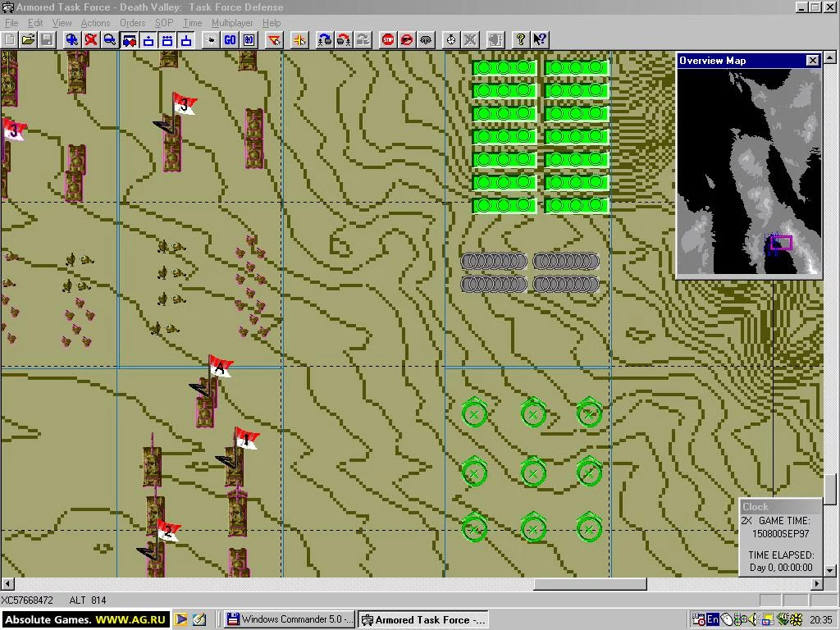Click the Absolute Games WWW.AG.RU start button
This screenshot has width=840, height=630.
(85, 619)
